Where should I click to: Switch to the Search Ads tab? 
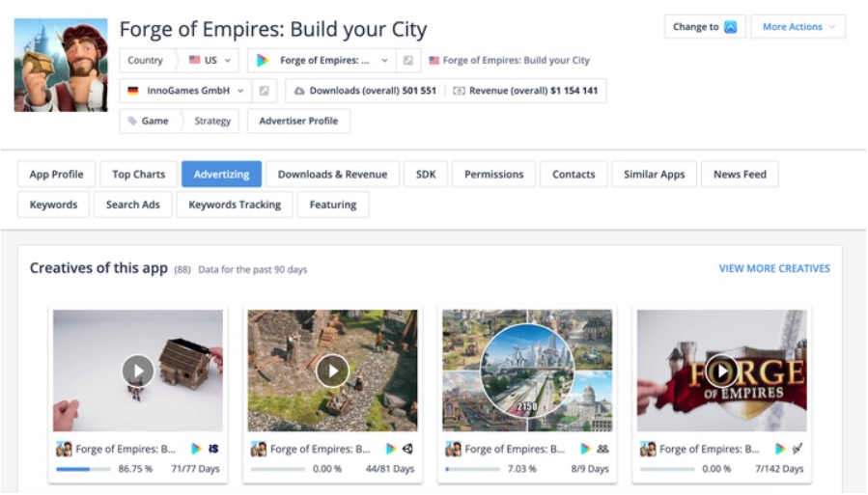tap(133, 205)
